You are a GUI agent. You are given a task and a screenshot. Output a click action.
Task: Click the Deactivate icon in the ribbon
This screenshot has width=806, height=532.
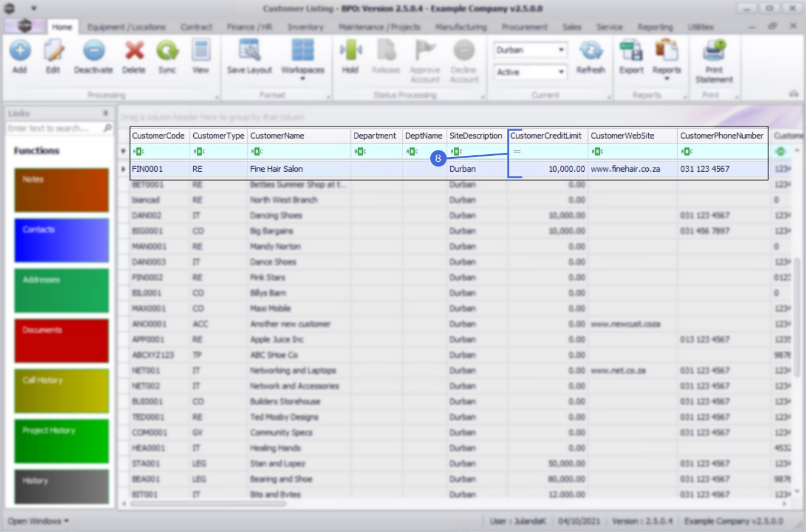pos(93,51)
